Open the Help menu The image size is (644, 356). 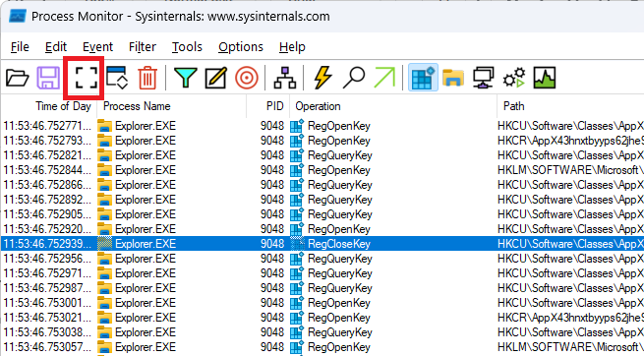[x=292, y=47]
